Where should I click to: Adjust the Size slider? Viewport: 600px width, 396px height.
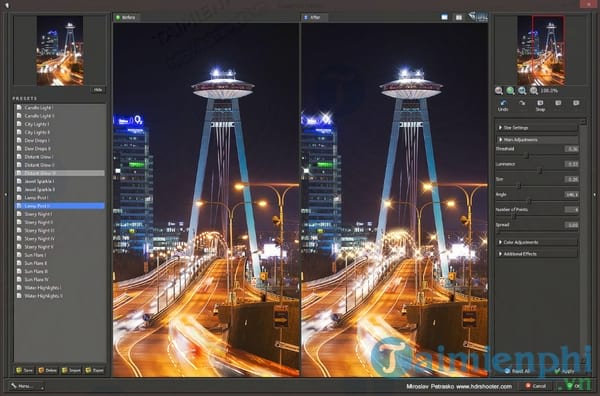[519, 186]
